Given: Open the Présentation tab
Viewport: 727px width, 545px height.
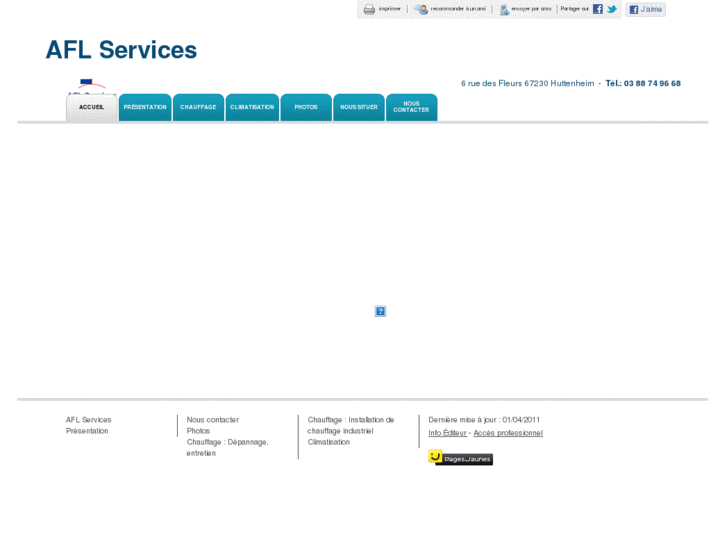Looking at the screenshot, I should 145,107.
